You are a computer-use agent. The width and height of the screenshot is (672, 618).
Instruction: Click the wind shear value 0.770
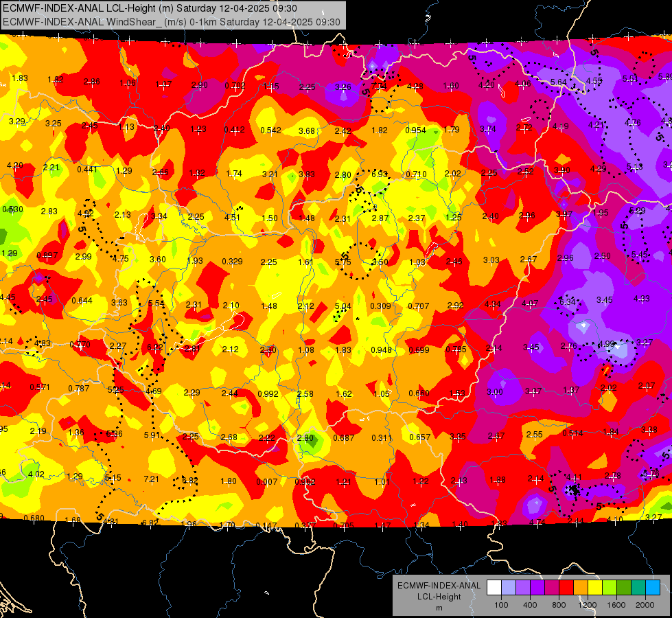tap(80, 345)
